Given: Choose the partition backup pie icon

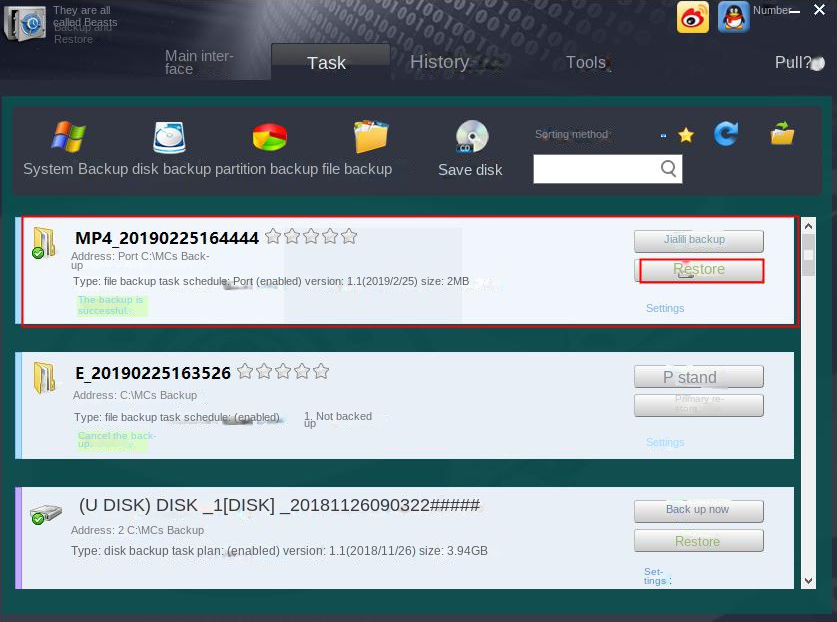Looking at the screenshot, I should pos(269,137).
